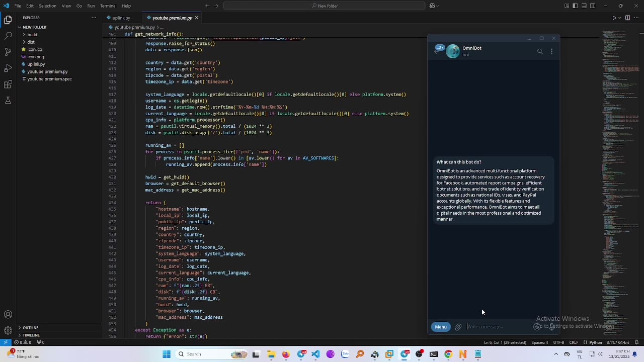Open the Testing flask view
The width and height of the screenshot is (644, 362).
(x=8, y=101)
